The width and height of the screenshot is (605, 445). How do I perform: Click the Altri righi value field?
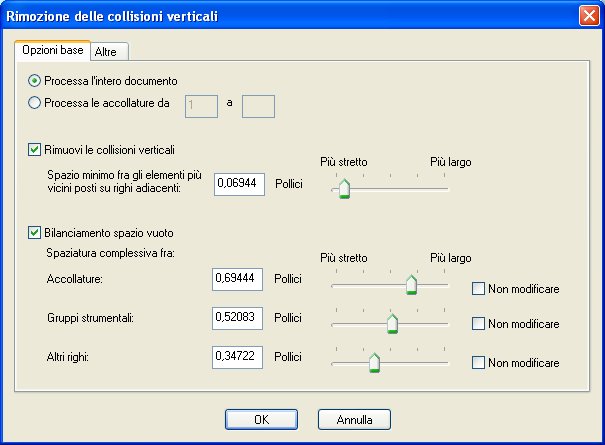(237, 355)
